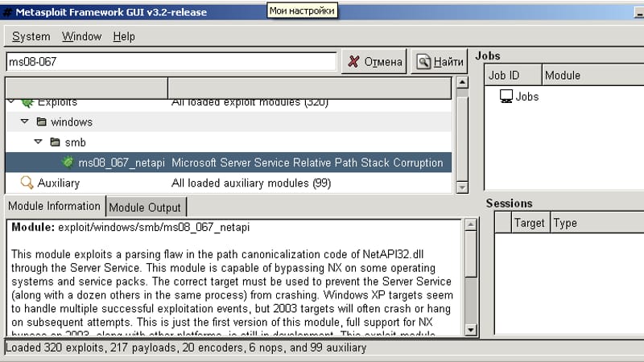Click the module path exploit/windows/smb/ms08_067_netapi text
644x362 pixels.
pos(154,228)
